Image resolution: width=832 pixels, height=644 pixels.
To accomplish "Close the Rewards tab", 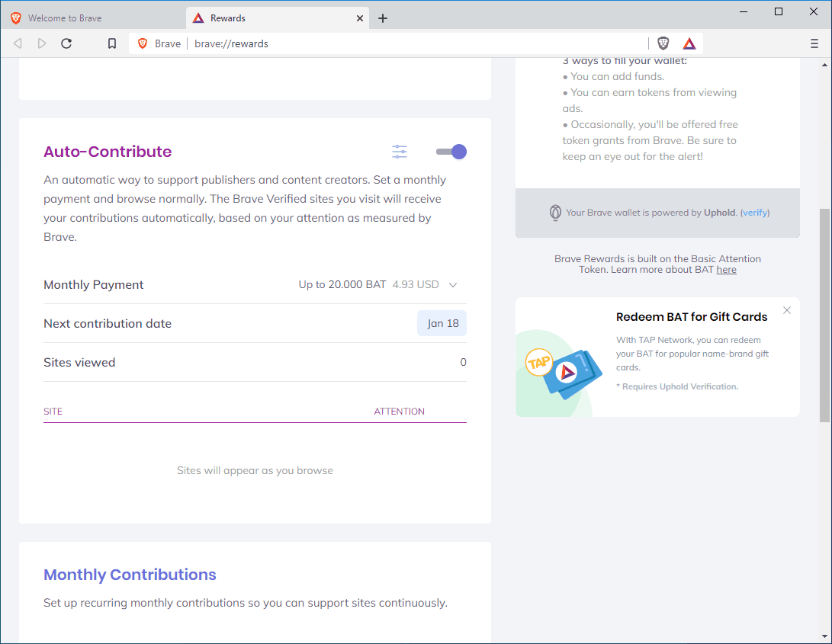I will [360, 18].
